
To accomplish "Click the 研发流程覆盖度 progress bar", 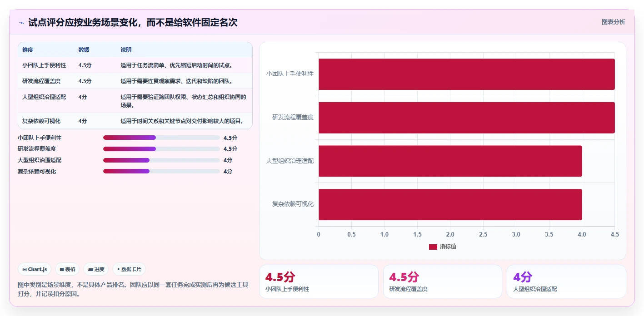I will (161, 149).
